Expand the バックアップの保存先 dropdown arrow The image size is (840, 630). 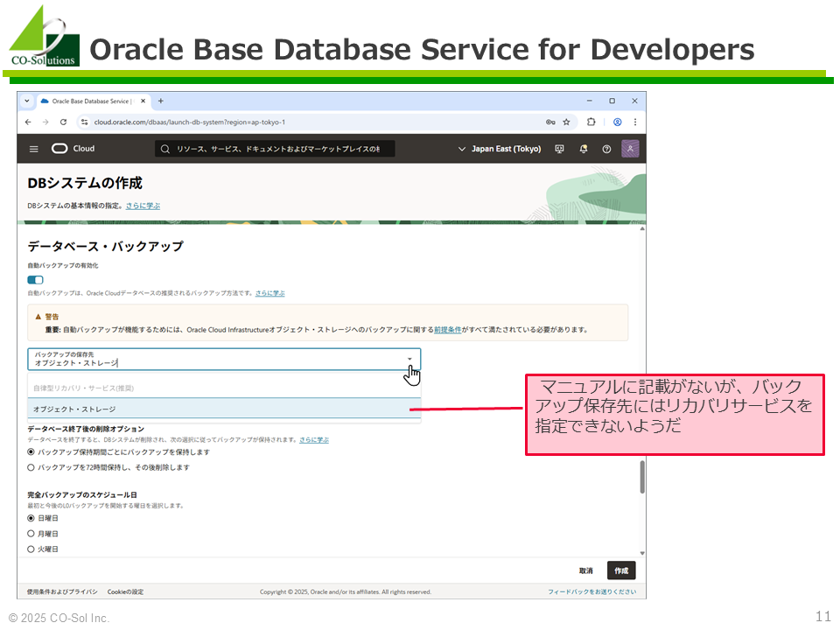coord(409,359)
